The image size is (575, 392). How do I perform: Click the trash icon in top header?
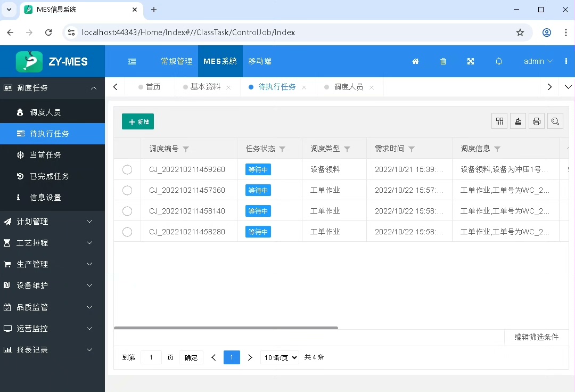point(443,61)
